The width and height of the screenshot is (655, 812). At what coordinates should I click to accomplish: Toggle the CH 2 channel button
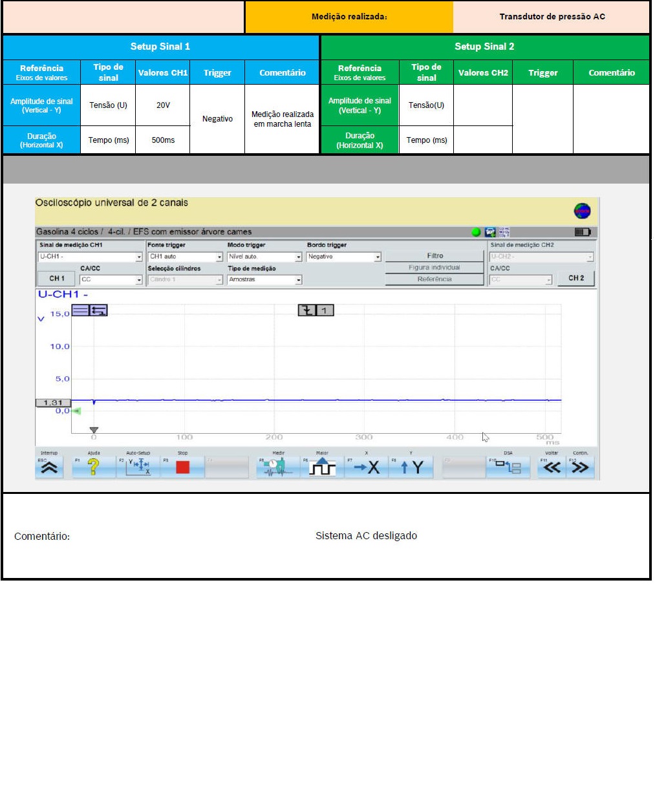coord(576,278)
